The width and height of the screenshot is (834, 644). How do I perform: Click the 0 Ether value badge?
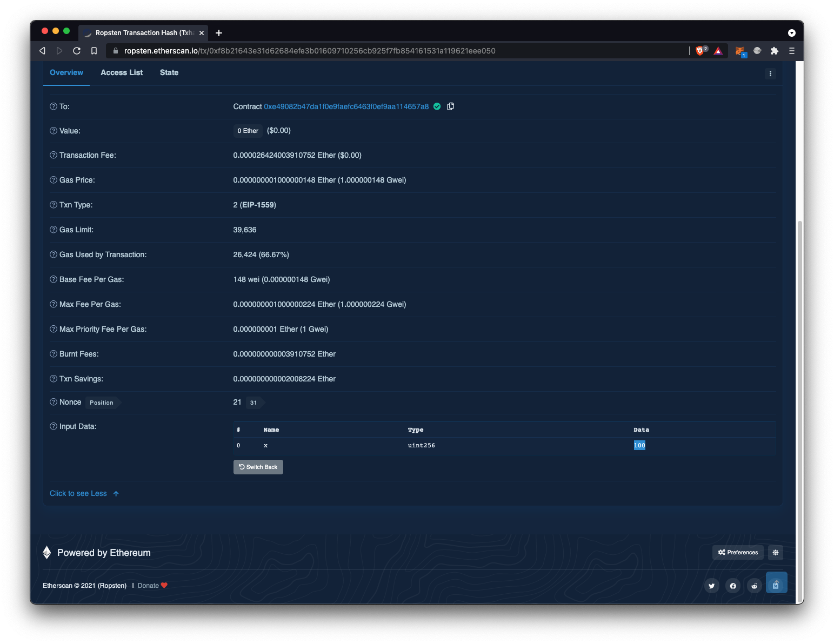point(248,131)
